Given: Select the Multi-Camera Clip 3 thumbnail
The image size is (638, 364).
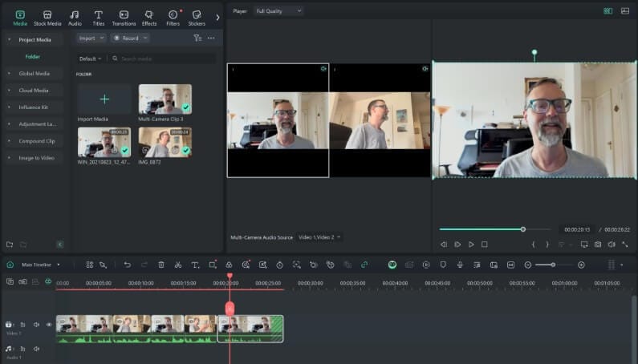Looking at the screenshot, I should pyautogui.click(x=165, y=100).
